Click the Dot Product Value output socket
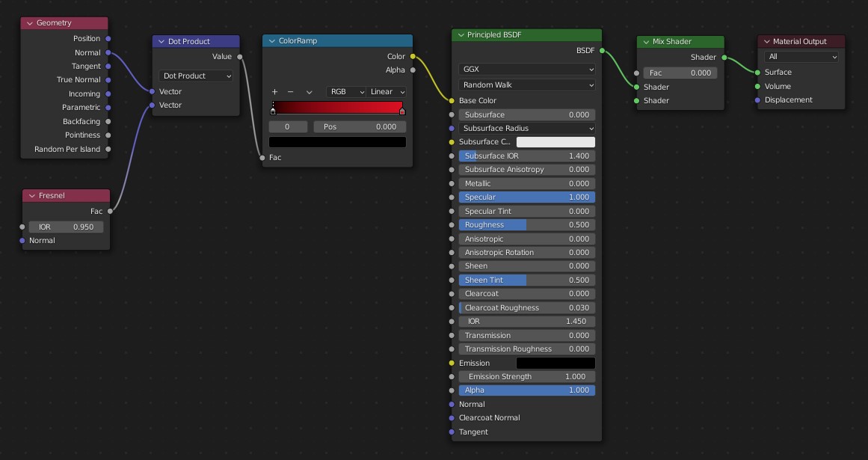The image size is (868, 460). click(240, 57)
